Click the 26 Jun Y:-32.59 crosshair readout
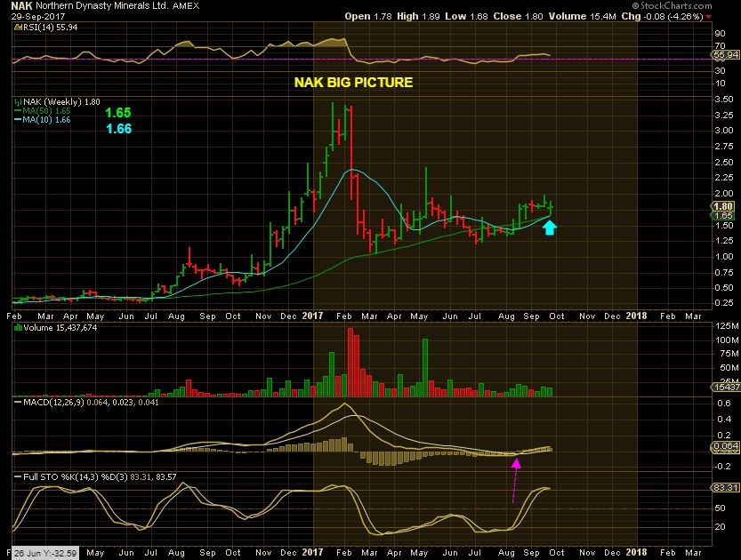 tap(44, 553)
